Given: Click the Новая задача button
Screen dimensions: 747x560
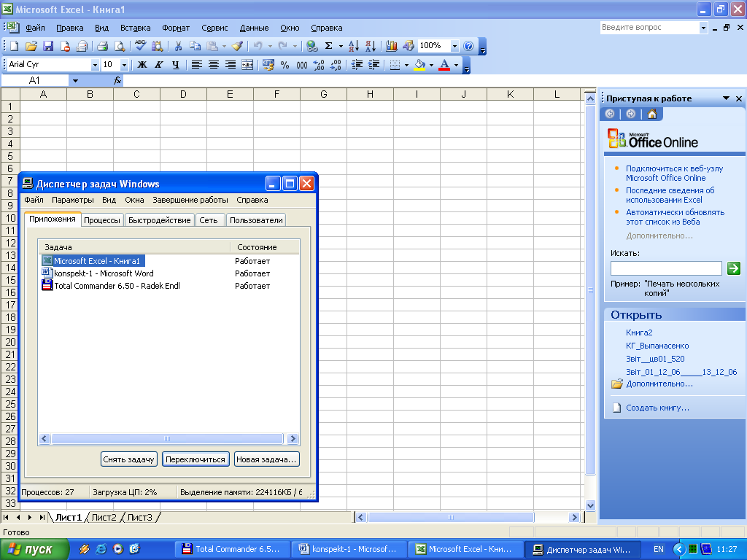Looking at the screenshot, I should point(267,459).
